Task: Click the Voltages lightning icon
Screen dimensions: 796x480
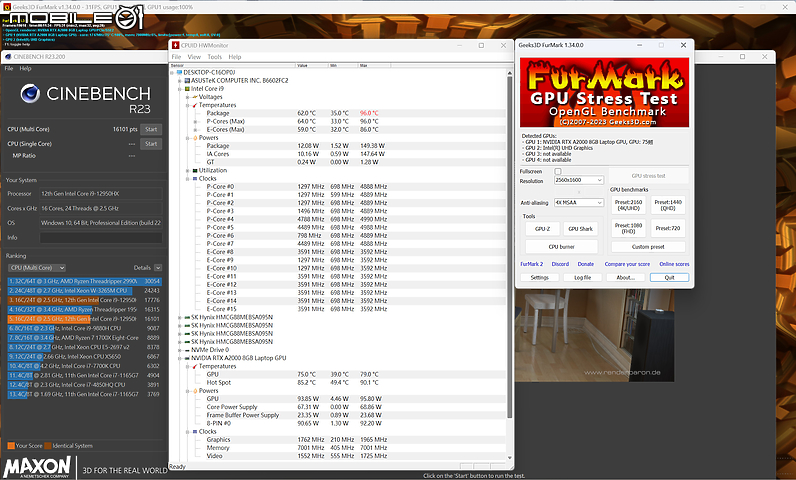Action: [194, 97]
